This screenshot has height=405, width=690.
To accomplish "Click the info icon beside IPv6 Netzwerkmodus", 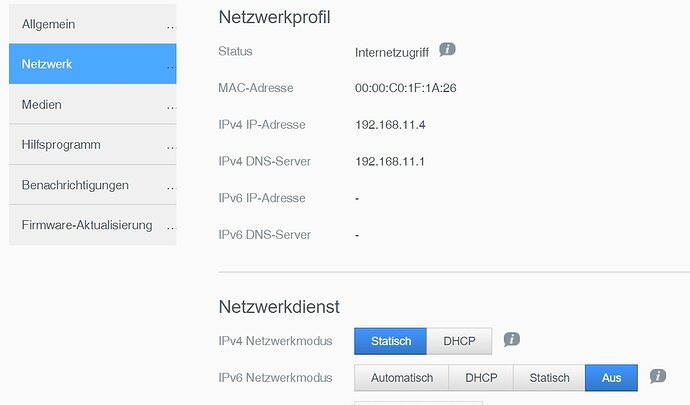I will coord(658,377).
